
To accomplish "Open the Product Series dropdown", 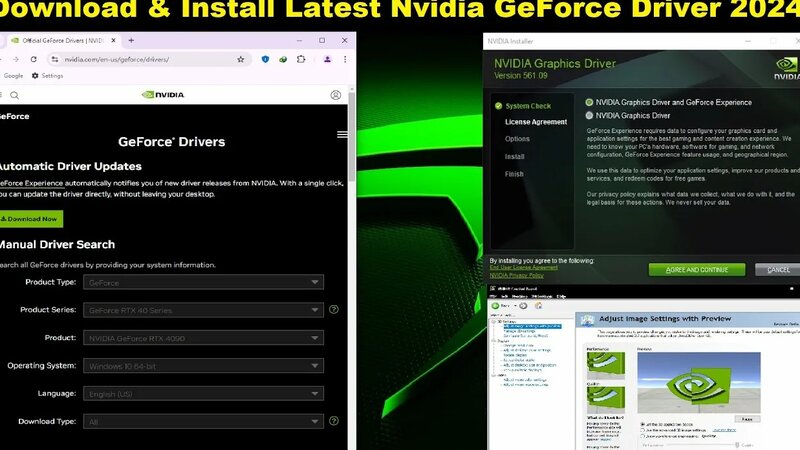I will coord(203,310).
